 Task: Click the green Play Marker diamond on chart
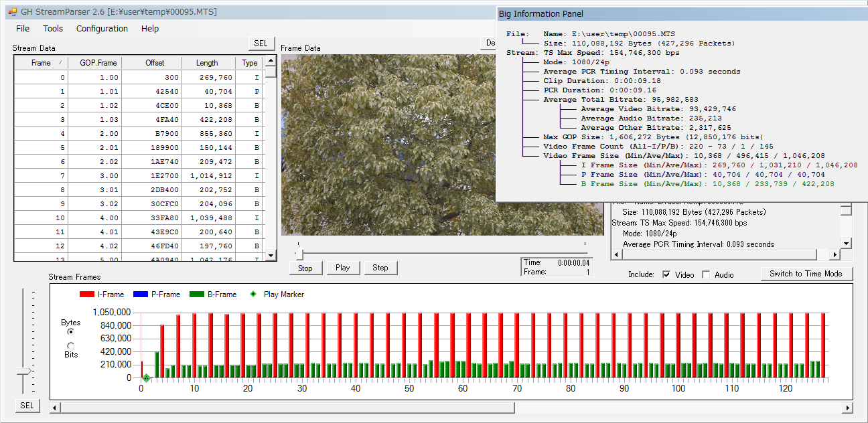pos(146,378)
